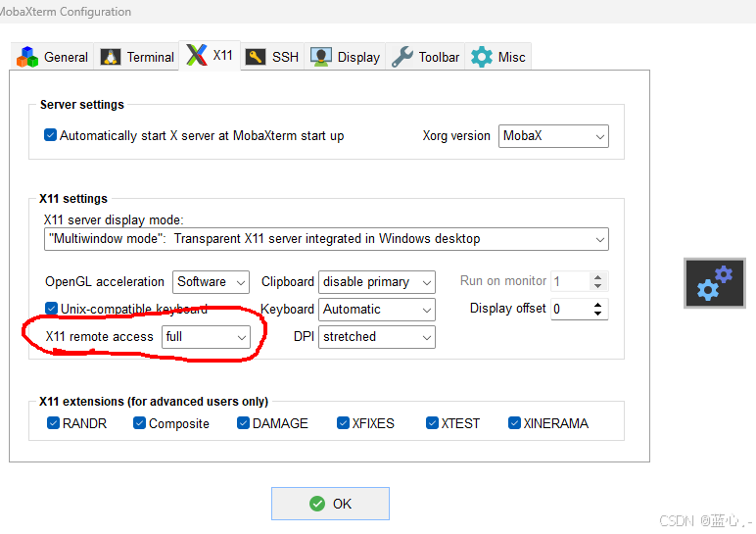Screen dimensions: 756x534
Task: Toggle Unix-compatible keyboard checkbox
Action: (x=51, y=309)
